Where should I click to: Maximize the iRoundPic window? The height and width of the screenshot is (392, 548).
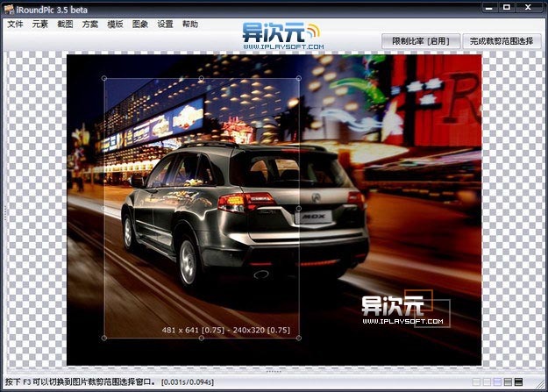click(x=507, y=7)
